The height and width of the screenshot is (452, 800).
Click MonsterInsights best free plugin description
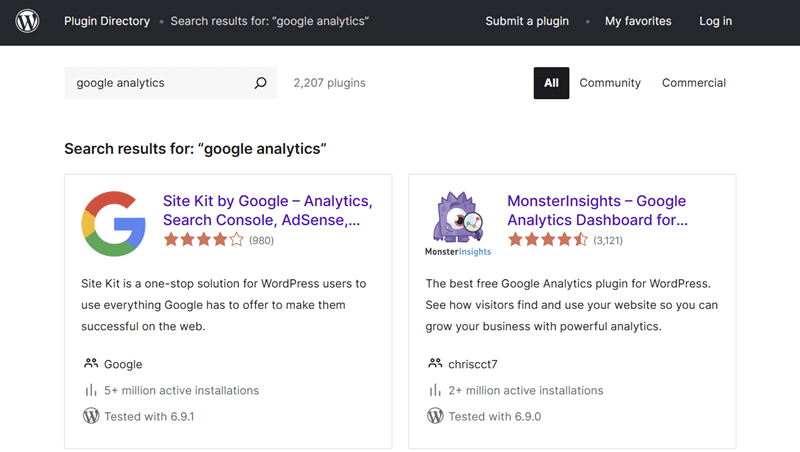coord(572,305)
